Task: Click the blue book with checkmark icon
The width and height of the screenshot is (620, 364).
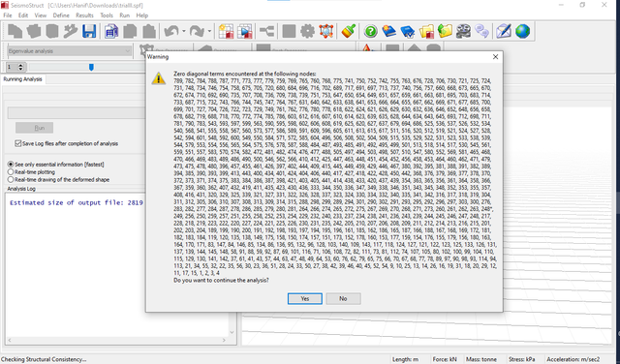Action: [x=408, y=31]
